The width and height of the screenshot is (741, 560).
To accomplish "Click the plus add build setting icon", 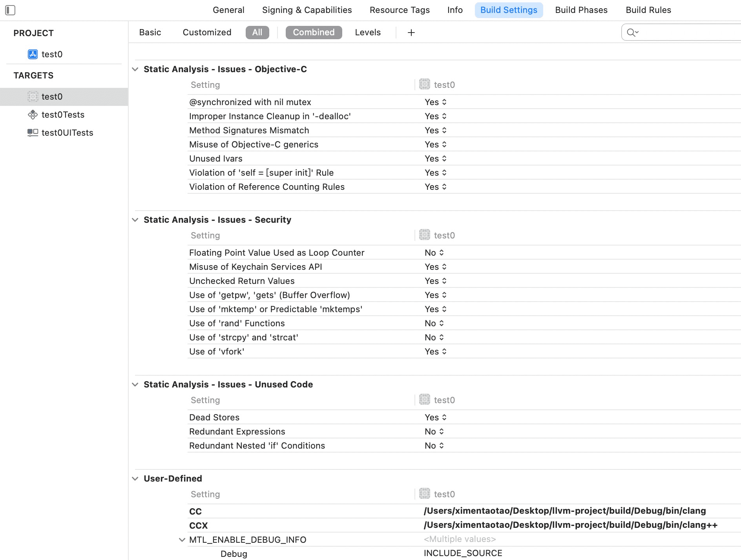I will (411, 33).
